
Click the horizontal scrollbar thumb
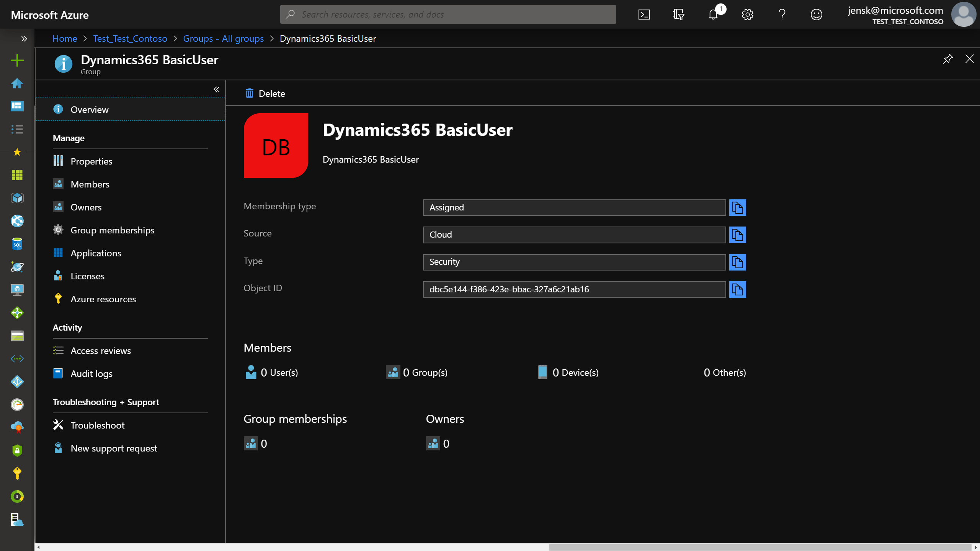760,547
